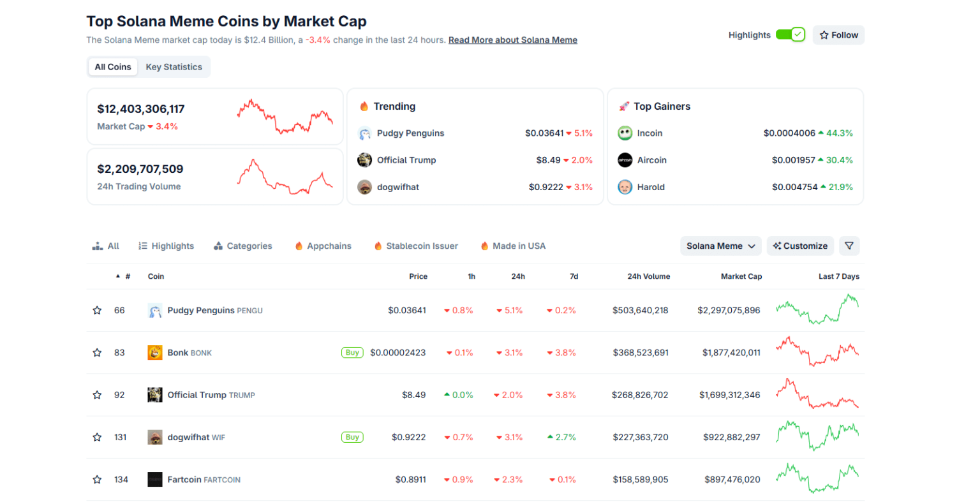This screenshot has height=504, width=980.
Task: Switch to the Key Statistics tab
Action: [x=174, y=66]
